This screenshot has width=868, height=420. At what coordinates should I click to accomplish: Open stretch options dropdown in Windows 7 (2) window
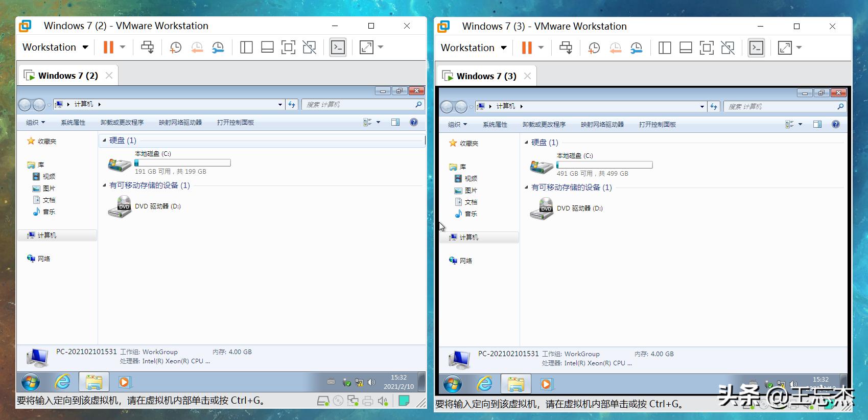click(381, 48)
